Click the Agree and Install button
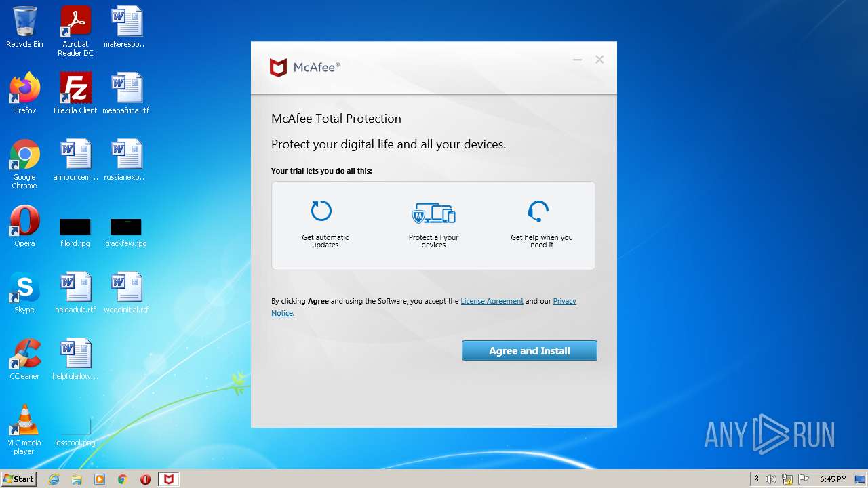Image resolution: width=868 pixels, height=488 pixels. [x=529, y=350]
